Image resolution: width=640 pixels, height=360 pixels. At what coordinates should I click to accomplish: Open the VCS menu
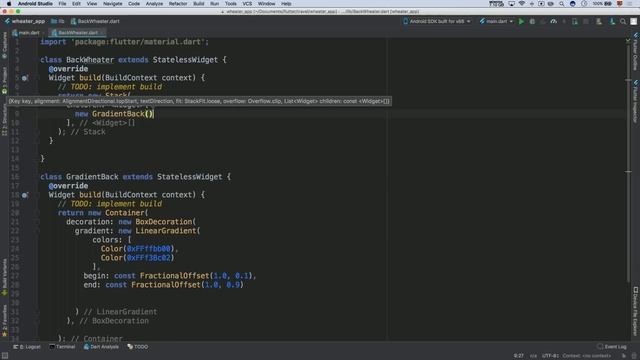tap(247, 4)
